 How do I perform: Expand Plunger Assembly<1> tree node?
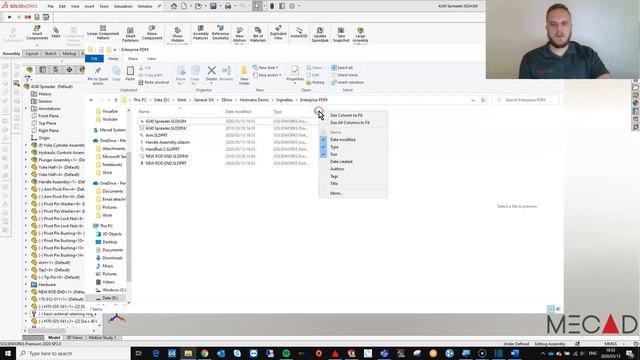pyautogui.click(x=26, y=160)
